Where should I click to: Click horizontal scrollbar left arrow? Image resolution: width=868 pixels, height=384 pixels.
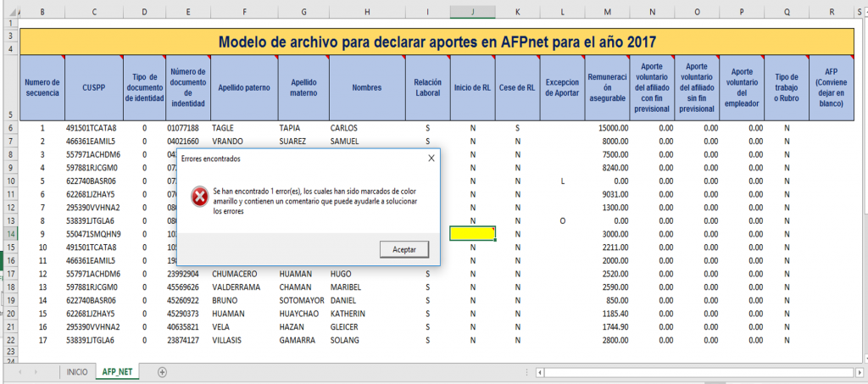541,372
